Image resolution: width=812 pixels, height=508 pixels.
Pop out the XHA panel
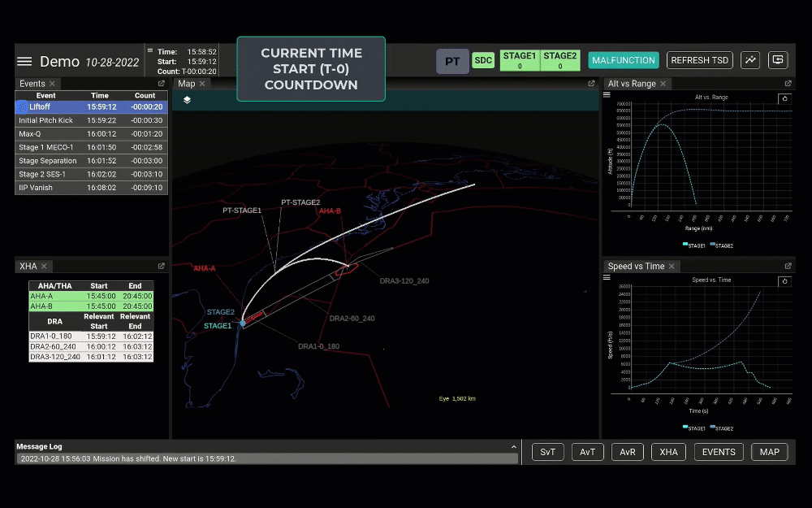[161, 266]
